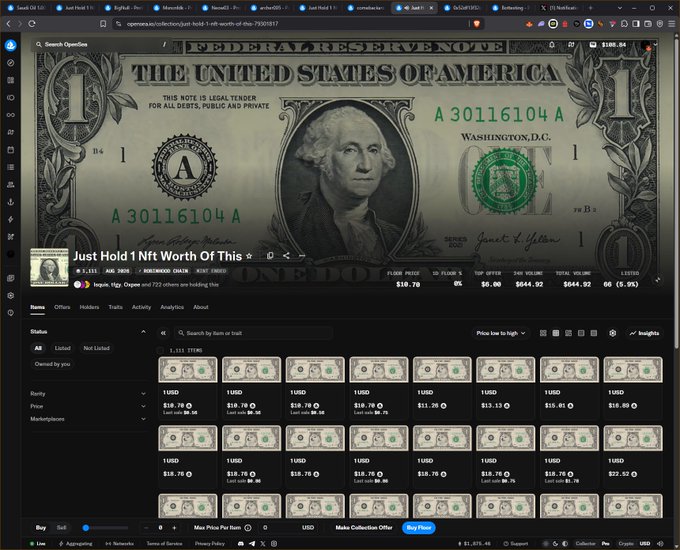This screenshot has height=550, width=680.
Task: Collapse the Status filter section
Action: pos(143,332)
